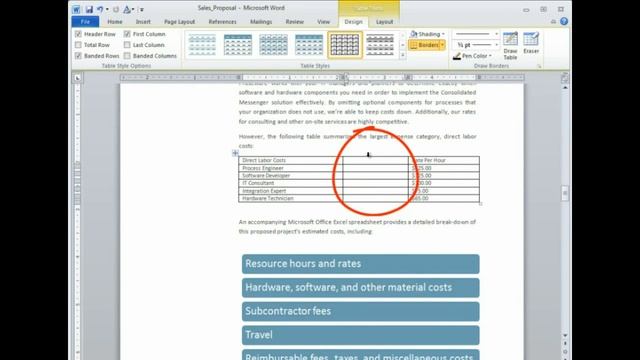Screen dimensions: 640x360
Task: Apply the sixth table style thumbnail
Action: pyautogui.click(x=380, y=45)
